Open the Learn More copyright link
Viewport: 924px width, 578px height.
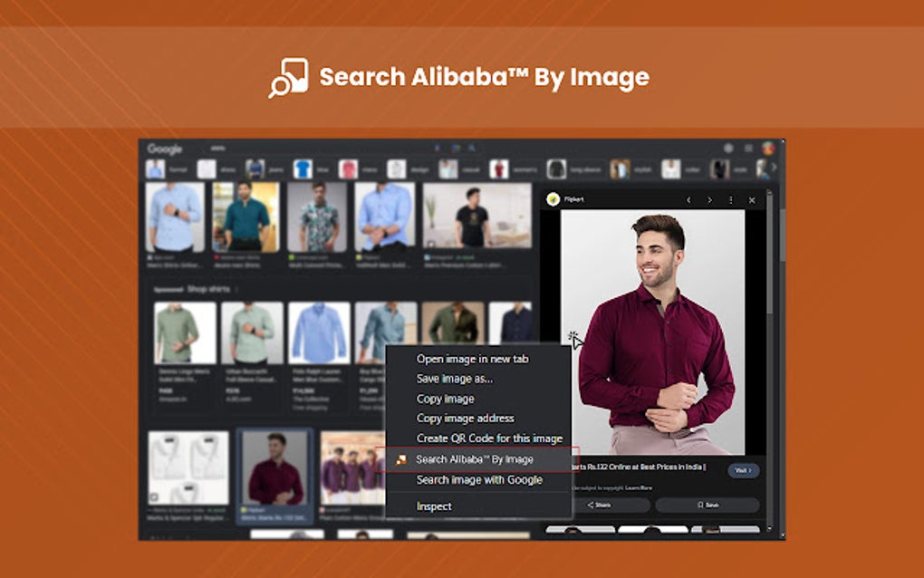[x=639, y=487]
